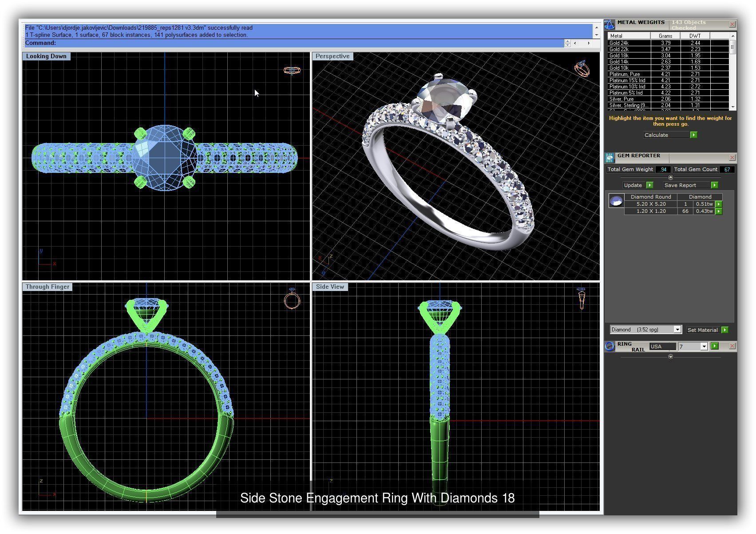Click the Side View viewport orientation icon
Screen dimensions: 756x534
(x=581, y=299)
